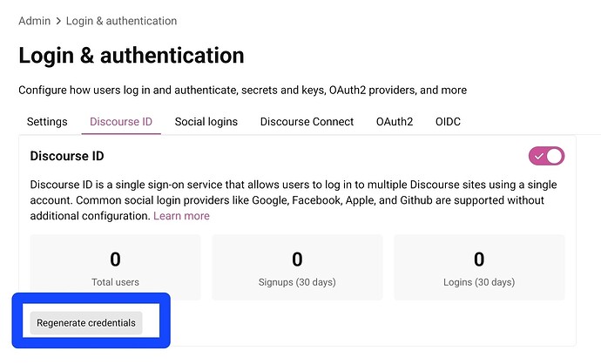Click the Admin breadcrumb link

point(35,21)
